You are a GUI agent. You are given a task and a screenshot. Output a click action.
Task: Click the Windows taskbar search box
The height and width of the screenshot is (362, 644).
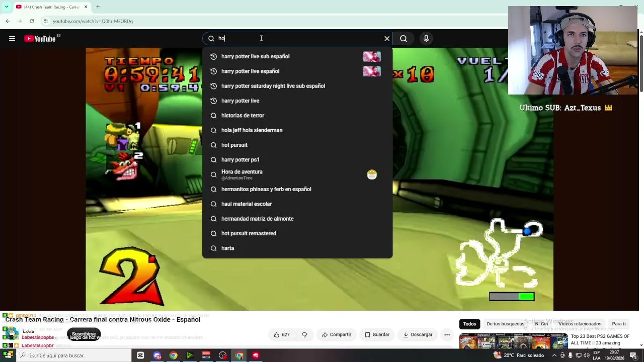[x=74, y=355]
